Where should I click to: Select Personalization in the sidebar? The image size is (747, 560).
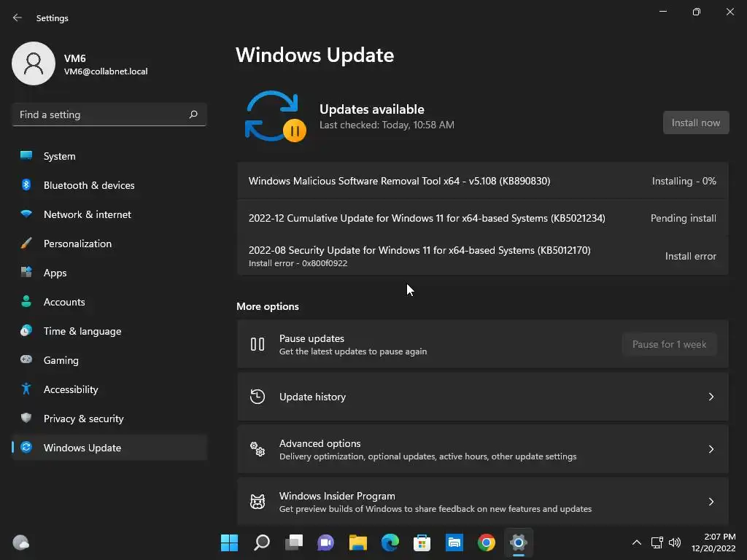coord(109,244)
